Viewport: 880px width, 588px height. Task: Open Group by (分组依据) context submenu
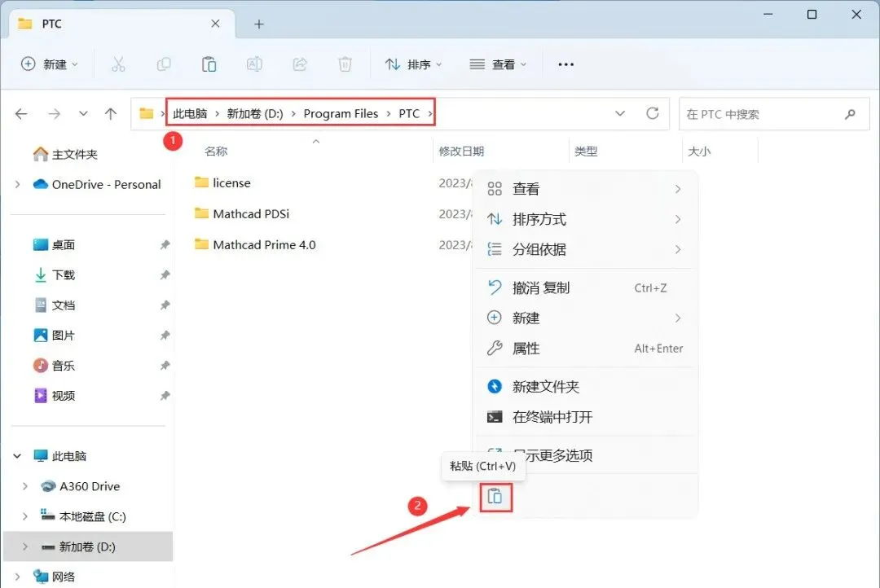coord(585,250)
